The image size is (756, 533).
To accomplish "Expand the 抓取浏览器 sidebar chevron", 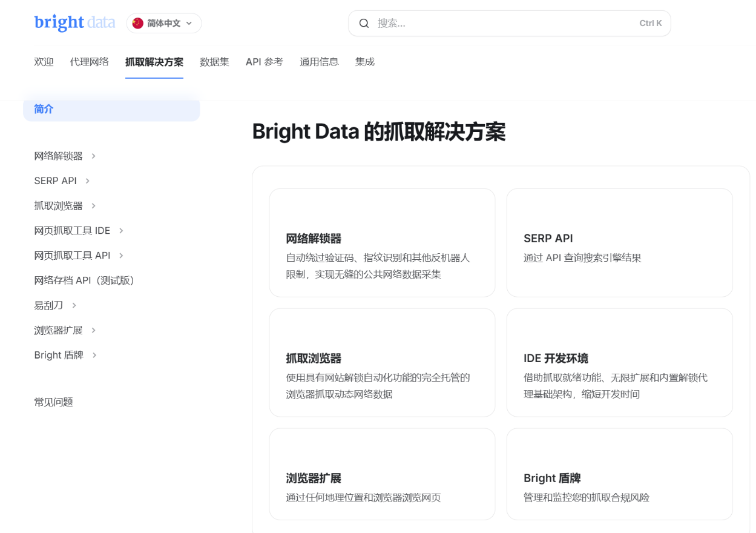I will 93,206.
